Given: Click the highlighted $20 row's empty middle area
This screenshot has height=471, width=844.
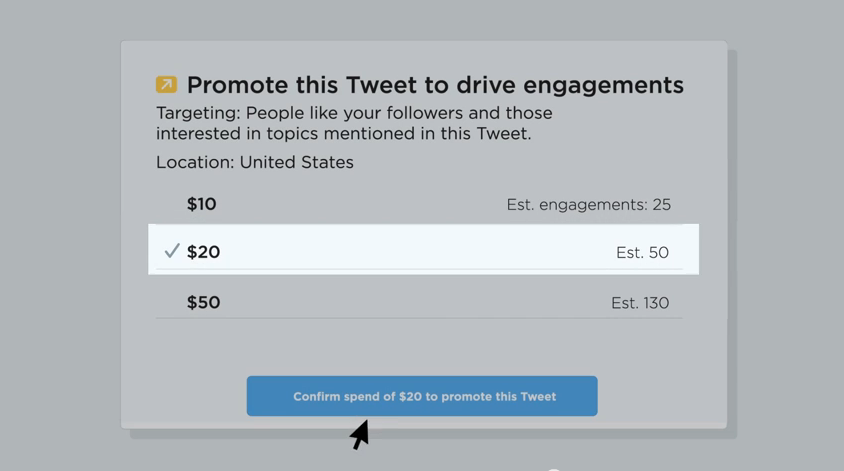Looking at the screenshot, I should pos(420,252).
